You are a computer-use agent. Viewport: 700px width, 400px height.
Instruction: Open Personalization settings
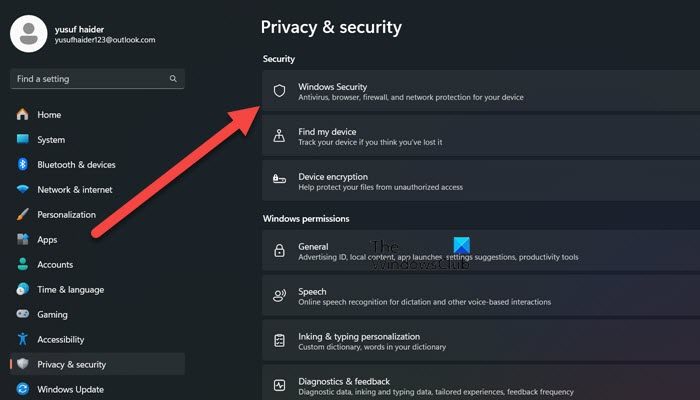(66, 215)
